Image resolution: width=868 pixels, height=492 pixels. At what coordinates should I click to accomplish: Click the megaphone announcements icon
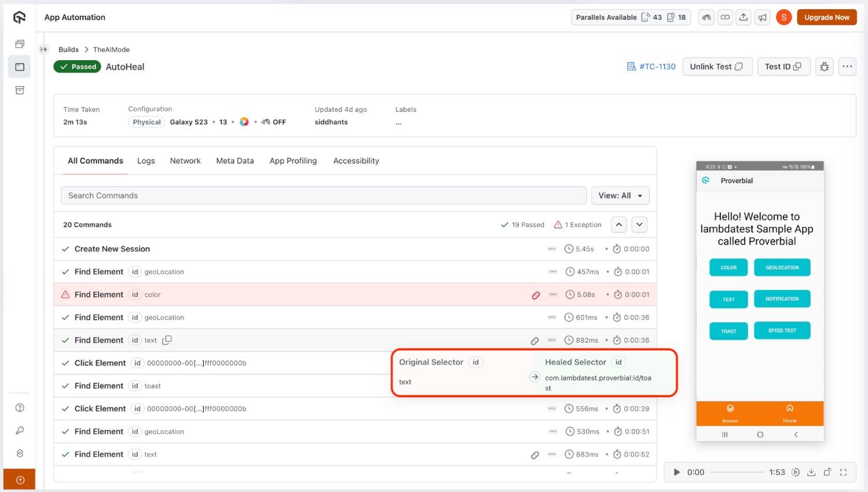click(763, 17)
